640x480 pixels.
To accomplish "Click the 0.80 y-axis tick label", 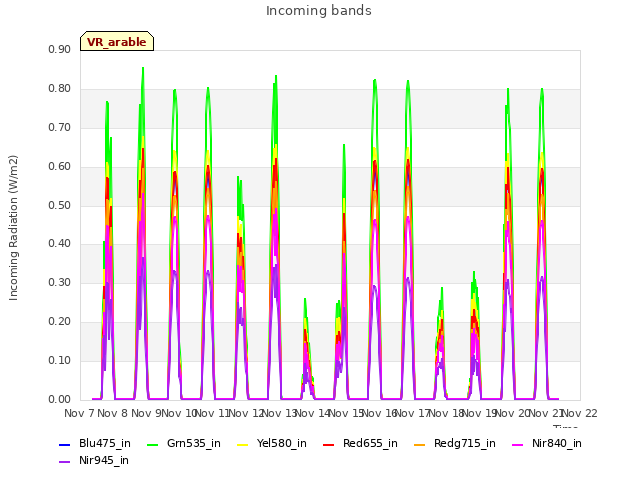I will click(60, 89).
